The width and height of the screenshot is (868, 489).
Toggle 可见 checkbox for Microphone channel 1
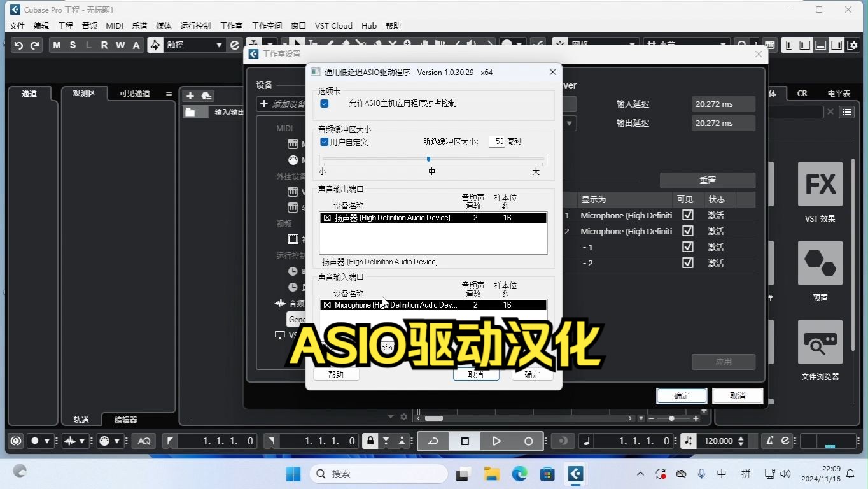[687, 215]
